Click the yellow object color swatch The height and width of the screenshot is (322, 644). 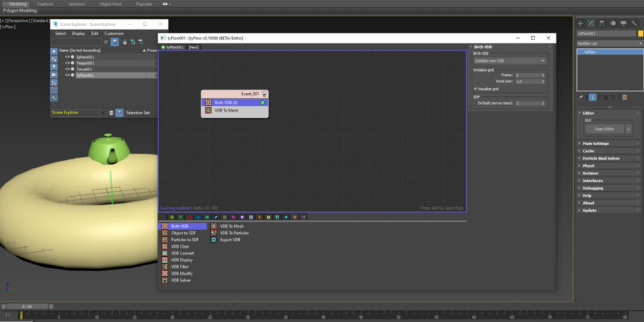[640, 34]
